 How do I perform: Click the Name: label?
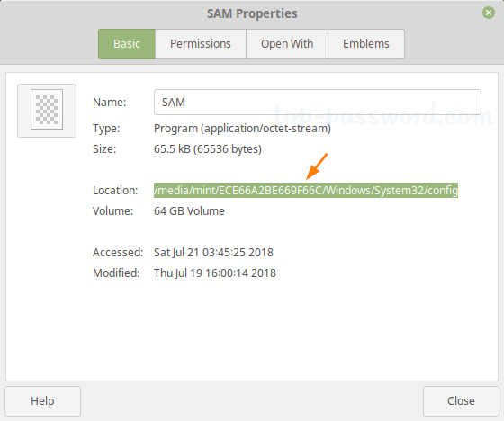click(110, 103)
